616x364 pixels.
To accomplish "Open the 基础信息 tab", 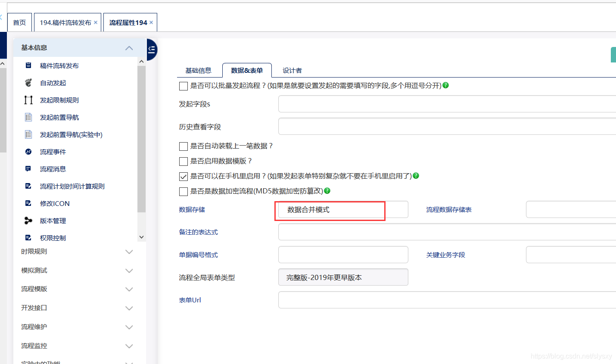I will [x=198, y=70].
